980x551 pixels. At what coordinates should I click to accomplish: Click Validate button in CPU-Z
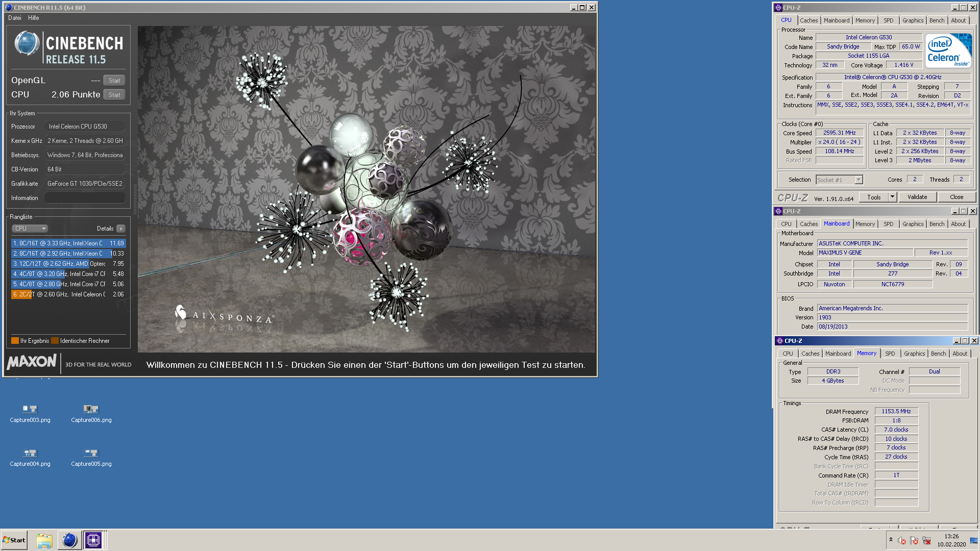coord(917,197)
